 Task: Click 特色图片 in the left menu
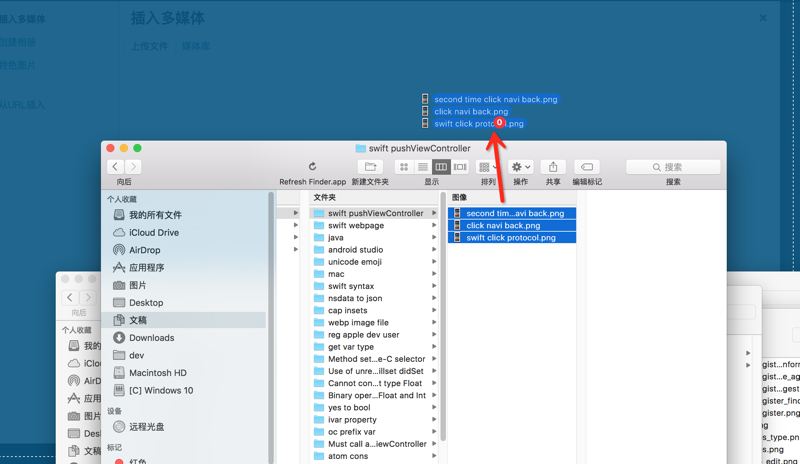(x=18, y=65)
